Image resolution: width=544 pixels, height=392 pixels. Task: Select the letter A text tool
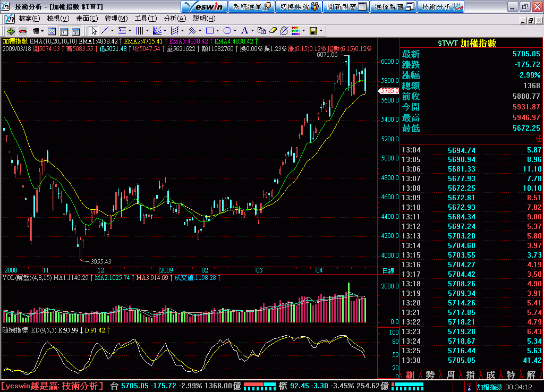click(244, 31)
